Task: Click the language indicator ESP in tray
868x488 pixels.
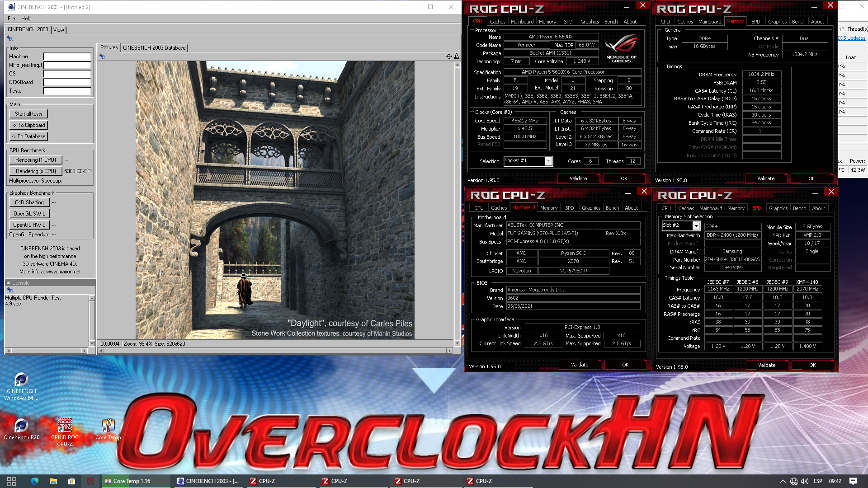Action: coord(818,481)
